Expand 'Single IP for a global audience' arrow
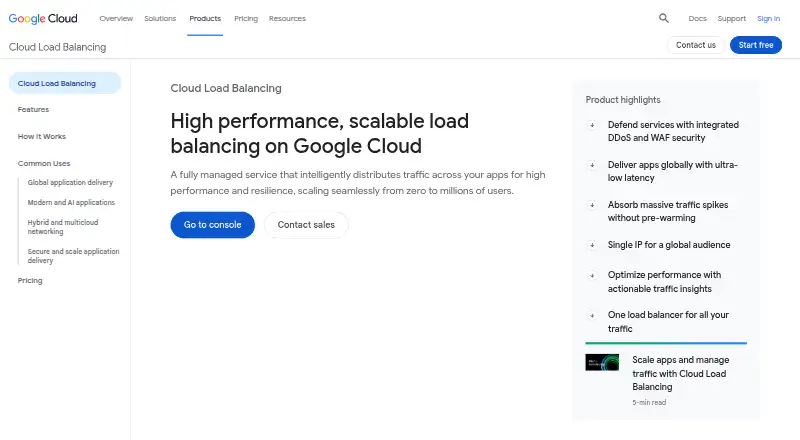800x440 pixels. coord(592,246)
